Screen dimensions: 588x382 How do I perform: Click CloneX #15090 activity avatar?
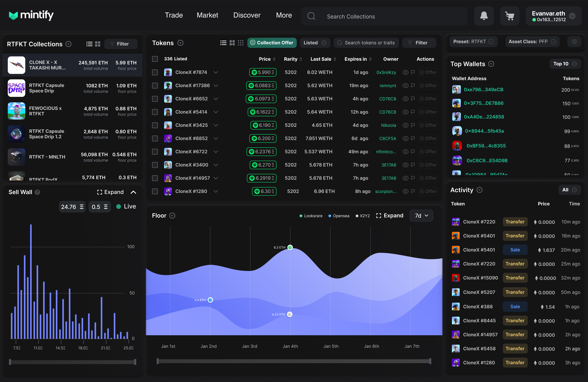click(x=456, y=278)
